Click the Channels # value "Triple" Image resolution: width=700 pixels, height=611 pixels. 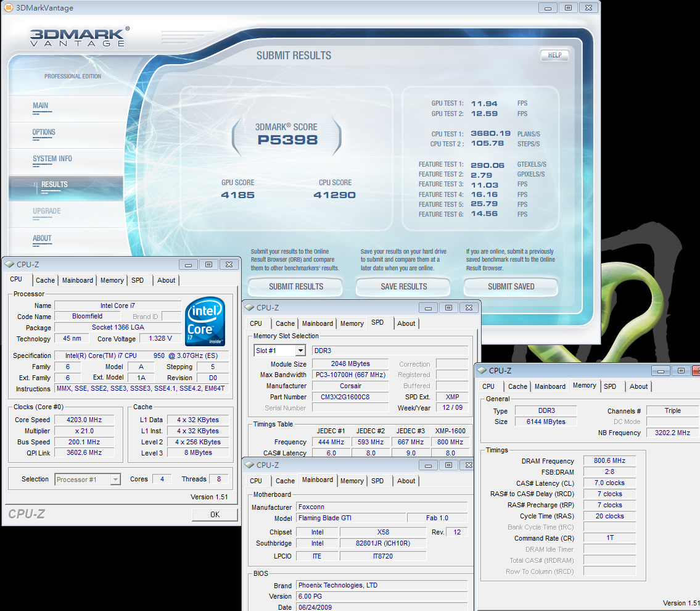[x=672, y=410]
